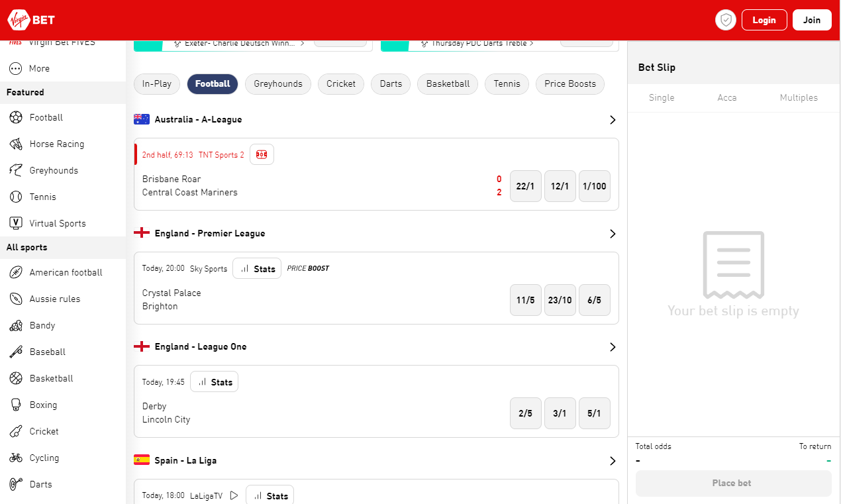Expand Spain - La Liga chevron
This screenshot has height=504, width=841.
click(613, 461)
